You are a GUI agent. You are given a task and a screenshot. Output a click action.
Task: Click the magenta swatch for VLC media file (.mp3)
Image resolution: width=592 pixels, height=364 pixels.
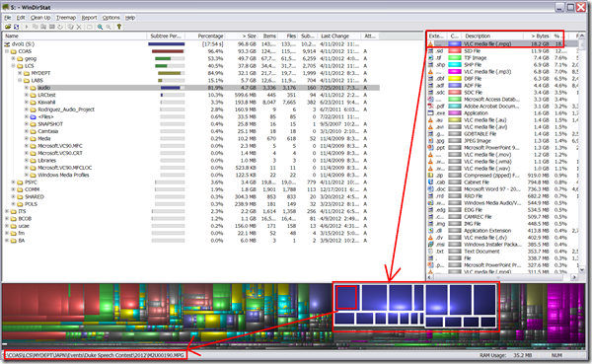[455, 72]
